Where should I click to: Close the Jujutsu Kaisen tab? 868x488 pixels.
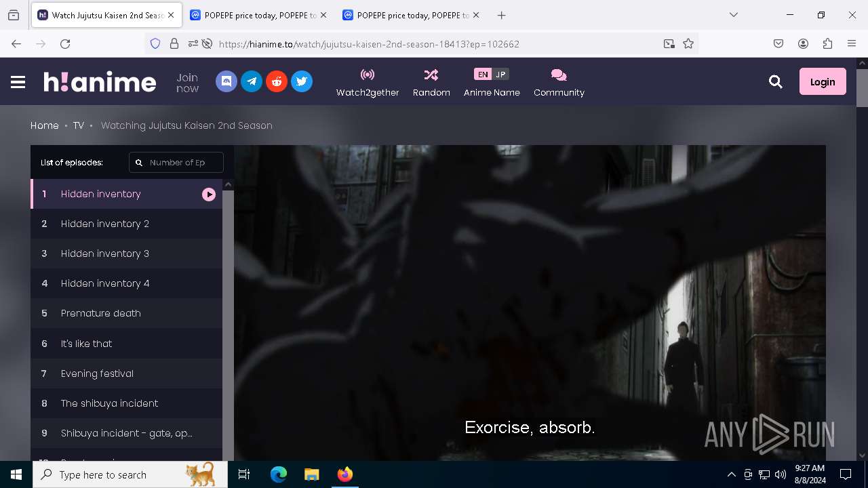coord(171,15)
